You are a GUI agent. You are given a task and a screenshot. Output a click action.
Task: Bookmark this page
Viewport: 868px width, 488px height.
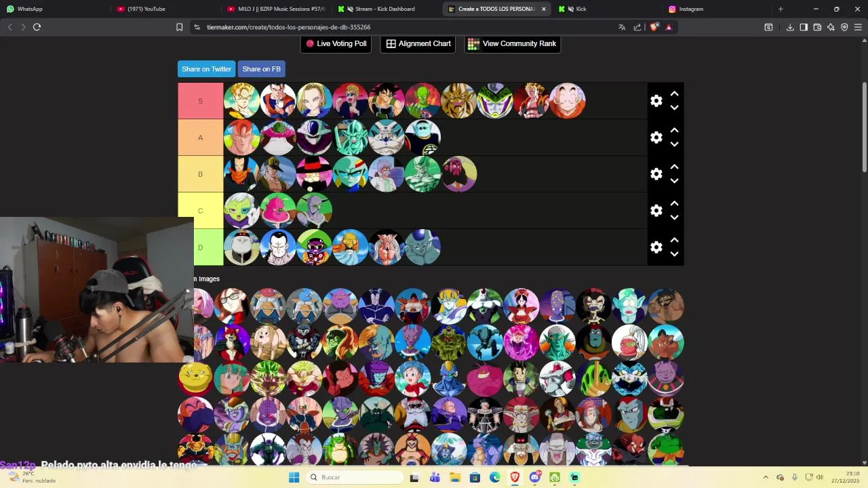coord(179,27)
